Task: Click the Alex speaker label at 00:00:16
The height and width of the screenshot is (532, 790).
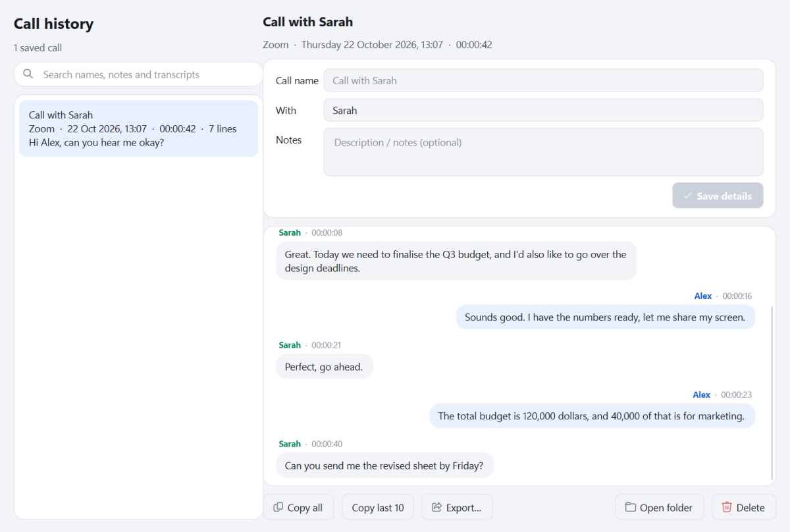Action: [703, 296]
